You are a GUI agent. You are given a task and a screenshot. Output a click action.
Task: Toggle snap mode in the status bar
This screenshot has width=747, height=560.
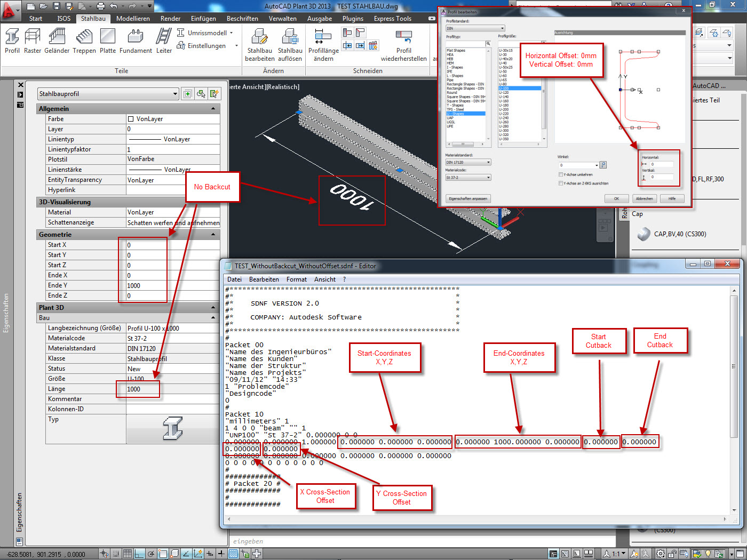point(115,554)
